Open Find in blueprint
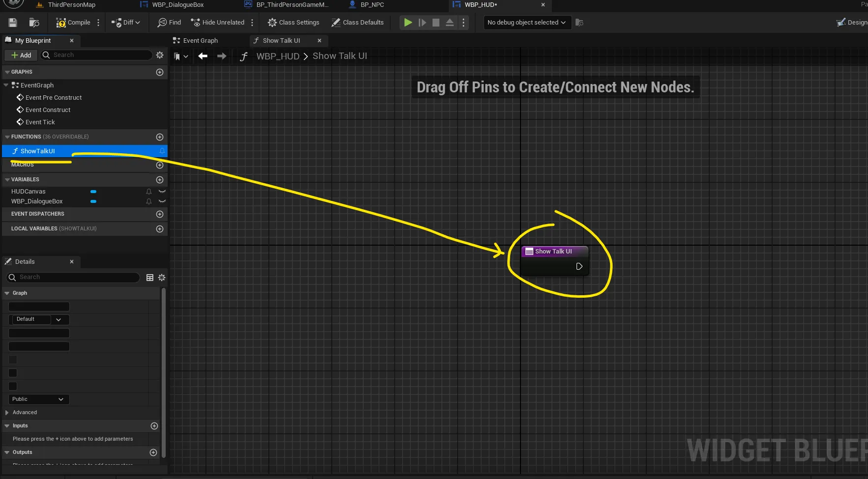This screenshot has height=479, width=868. tap(169, 23)
